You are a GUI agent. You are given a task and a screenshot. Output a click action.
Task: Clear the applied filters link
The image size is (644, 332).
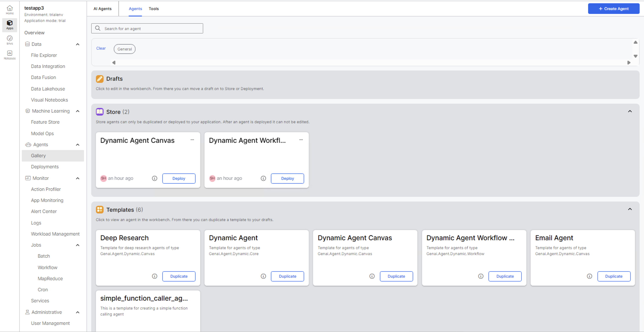101,48
